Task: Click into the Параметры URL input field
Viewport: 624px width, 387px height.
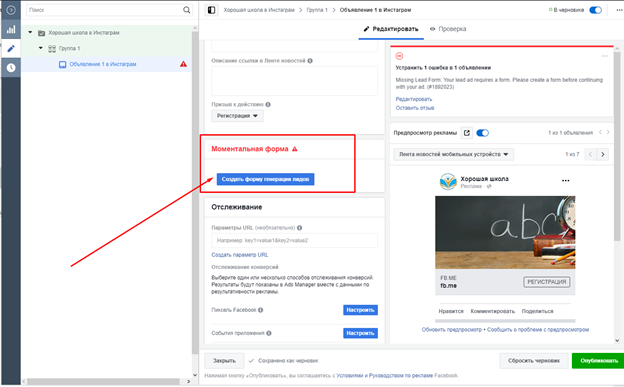Action: tap(294, 241)
